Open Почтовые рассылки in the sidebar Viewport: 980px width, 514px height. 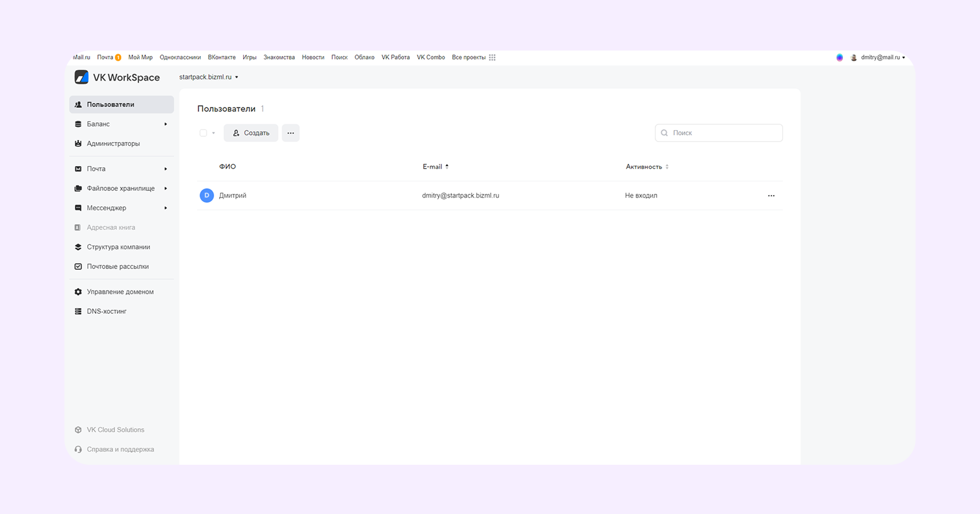click(x=117, y=266)
